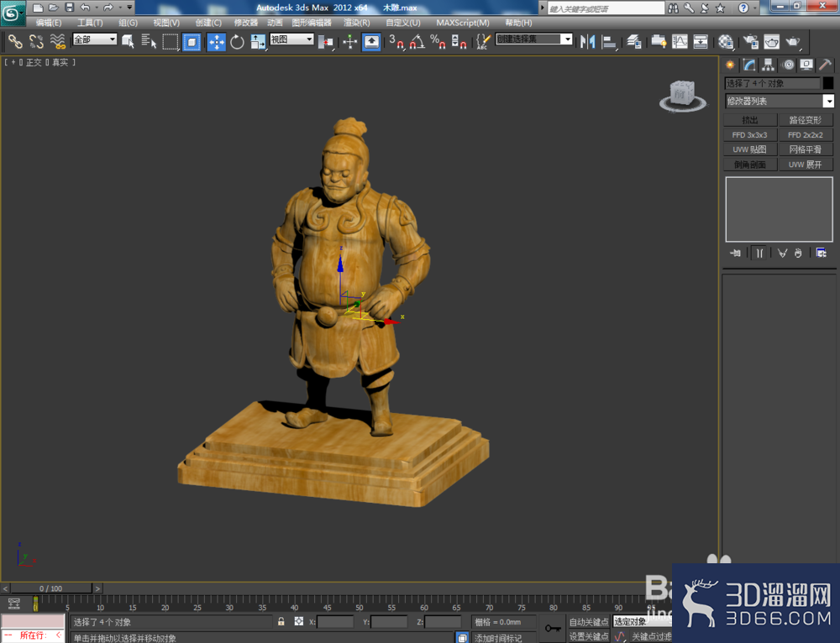Activate Select and Scale tool
The height and width of the screenshot is (643, 840).
[258, 41]
